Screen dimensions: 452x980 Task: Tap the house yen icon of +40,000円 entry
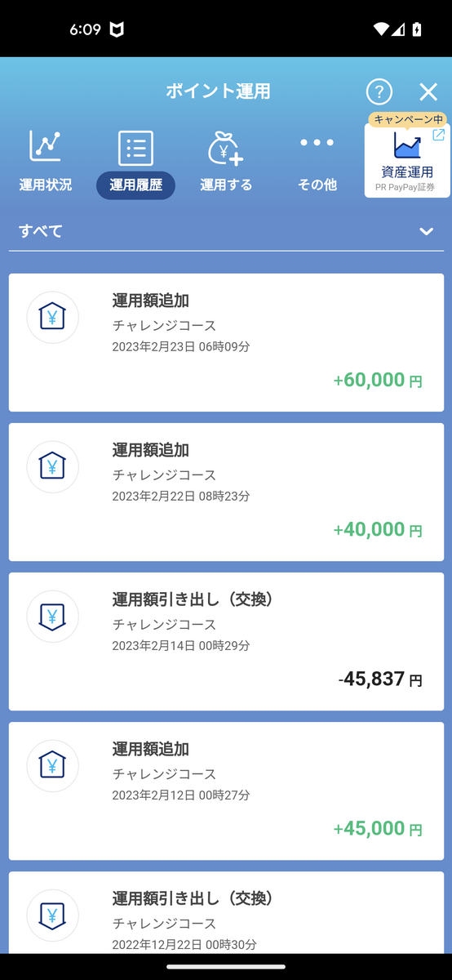click(53, 466)
